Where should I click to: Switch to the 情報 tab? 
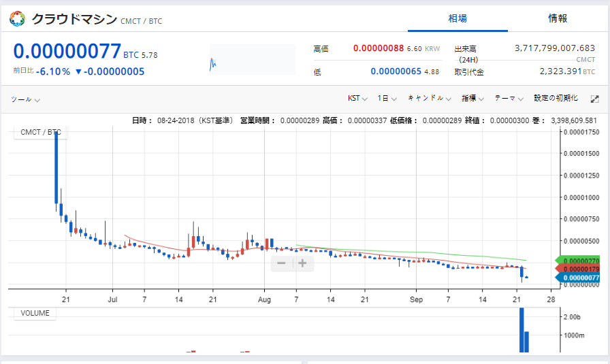[558, 18]
